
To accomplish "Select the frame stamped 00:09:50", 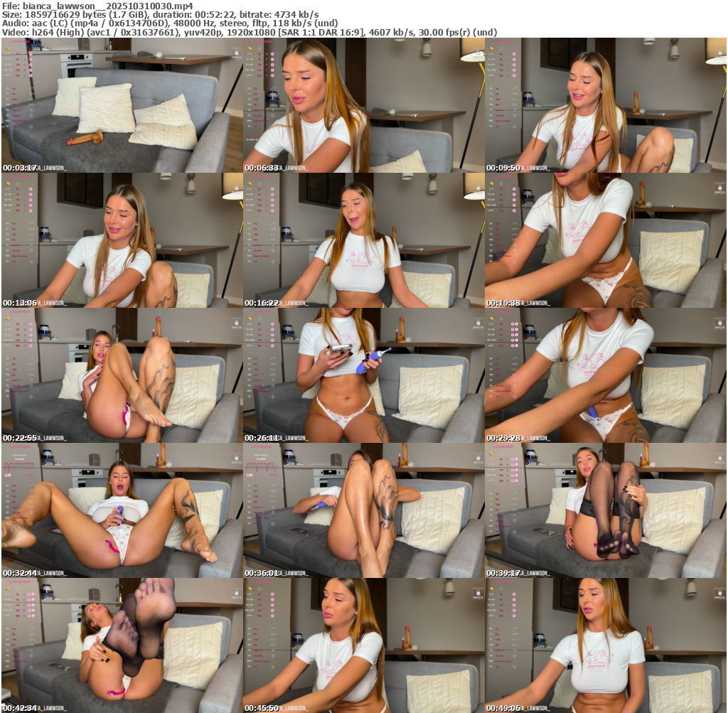I will pos(606,105).
